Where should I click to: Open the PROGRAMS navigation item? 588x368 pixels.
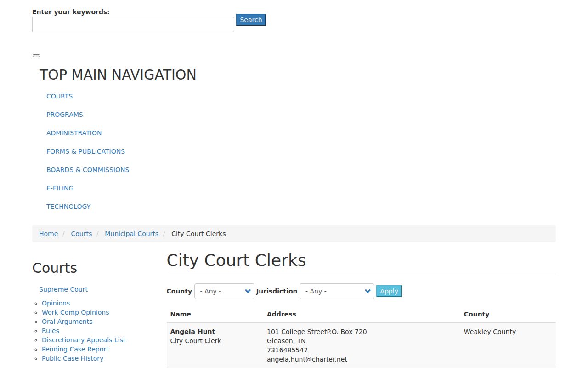(65, 115)
